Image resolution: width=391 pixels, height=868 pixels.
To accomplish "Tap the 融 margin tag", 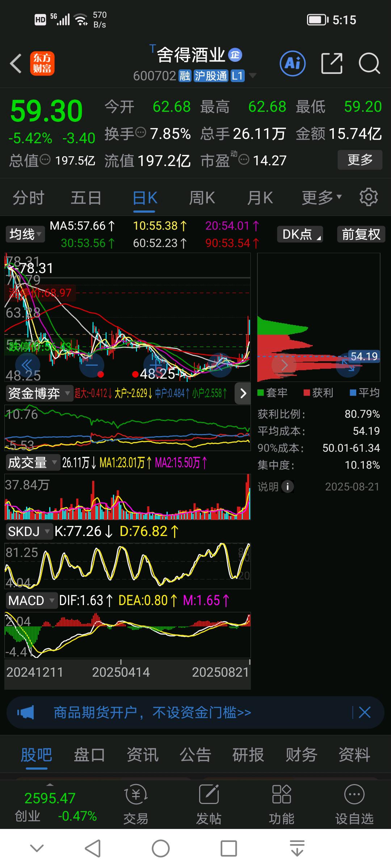I will point(185,76).
